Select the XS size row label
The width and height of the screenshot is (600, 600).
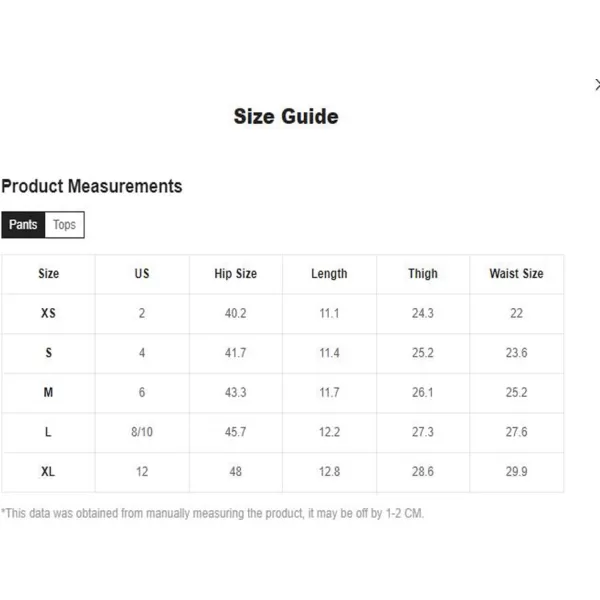point(48,313)
